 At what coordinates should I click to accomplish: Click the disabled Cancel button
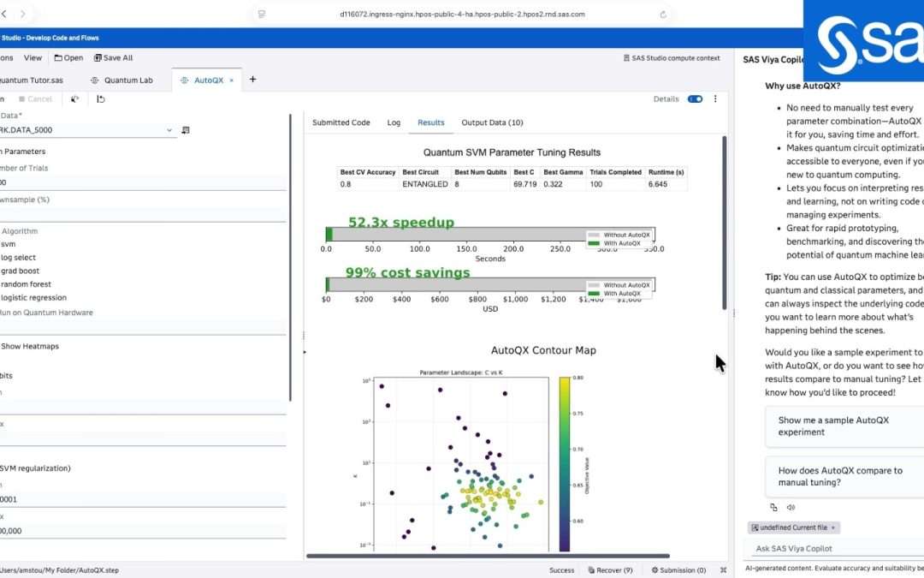pos(35,99)
